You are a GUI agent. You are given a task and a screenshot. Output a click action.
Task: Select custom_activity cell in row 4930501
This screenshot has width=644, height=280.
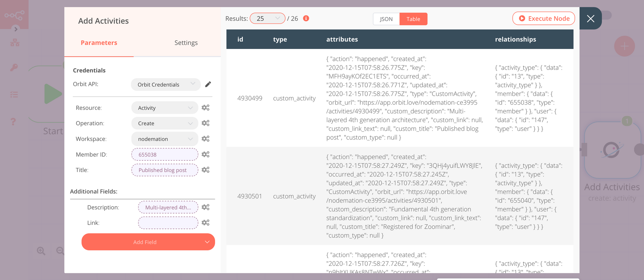tap(294, 196)
